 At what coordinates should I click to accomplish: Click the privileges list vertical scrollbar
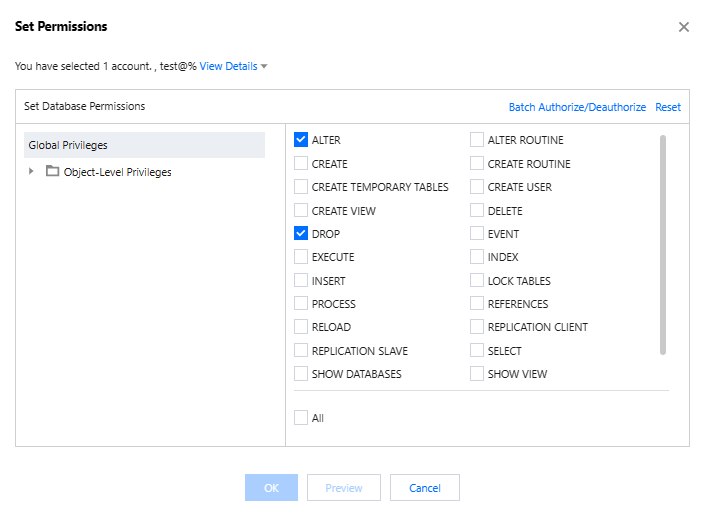(663, 245)
